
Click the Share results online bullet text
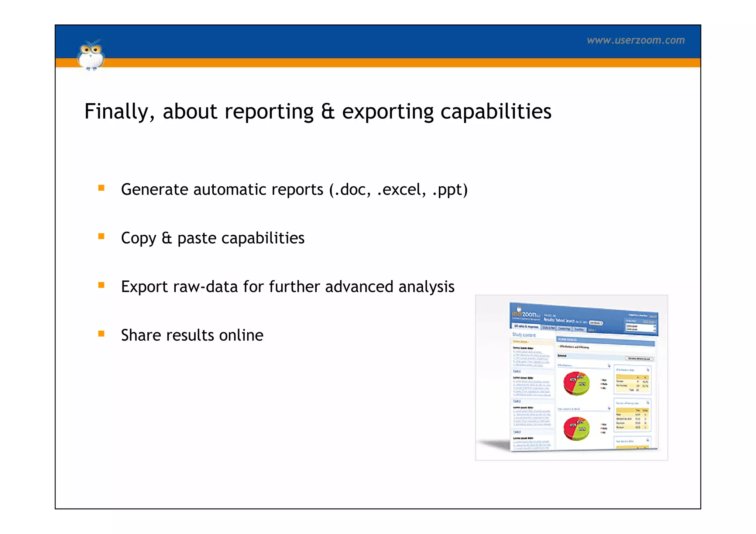click(192, 335)
